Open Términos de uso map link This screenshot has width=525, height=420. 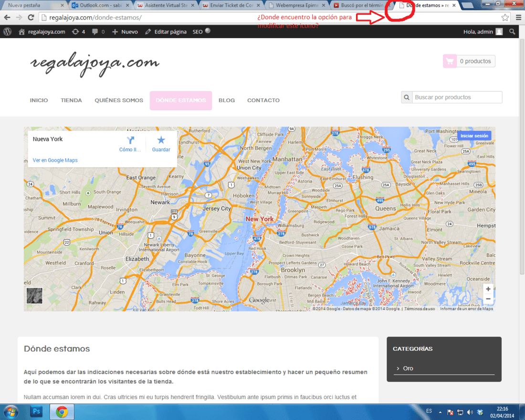click(420, 309)
